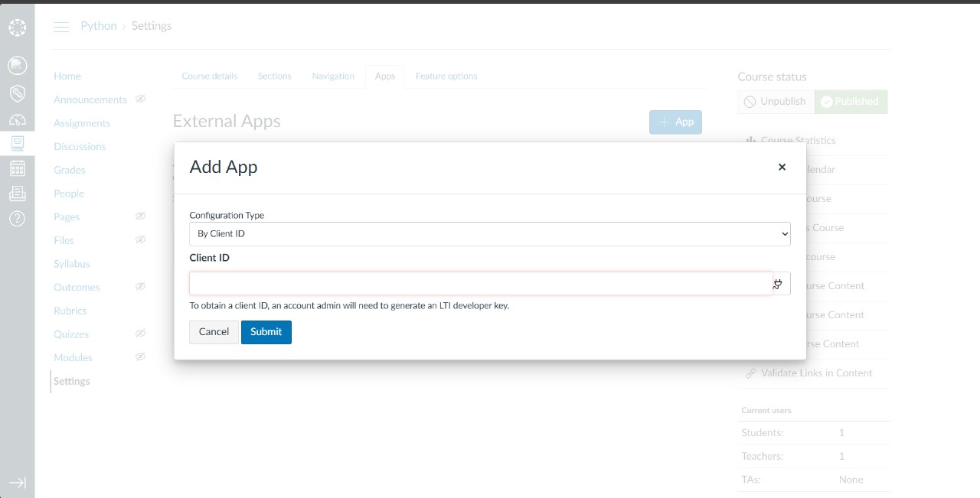This screenshot has height=498, width=980.
Task: Switch to the Navigation tab
Action: point(333,76)
